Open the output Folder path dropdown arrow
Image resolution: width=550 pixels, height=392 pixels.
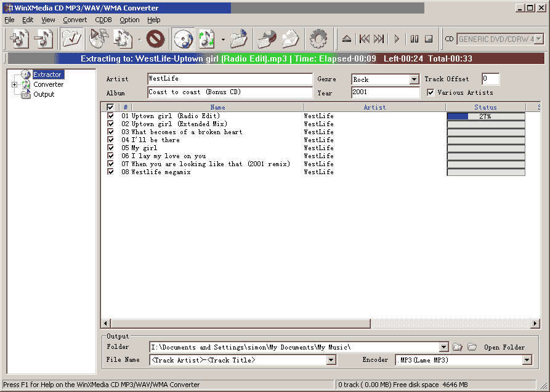point(443,347)
